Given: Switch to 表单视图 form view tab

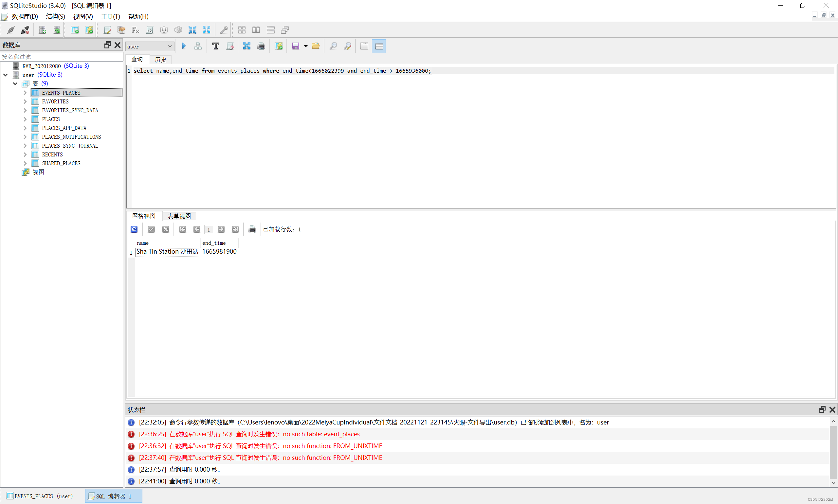Looking at the screenshot, I should click(179, 216).
